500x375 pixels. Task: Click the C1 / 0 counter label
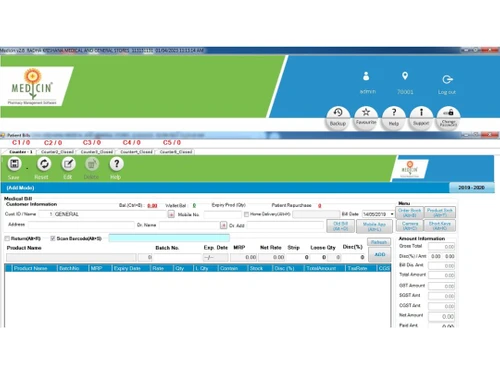[21, 143]
